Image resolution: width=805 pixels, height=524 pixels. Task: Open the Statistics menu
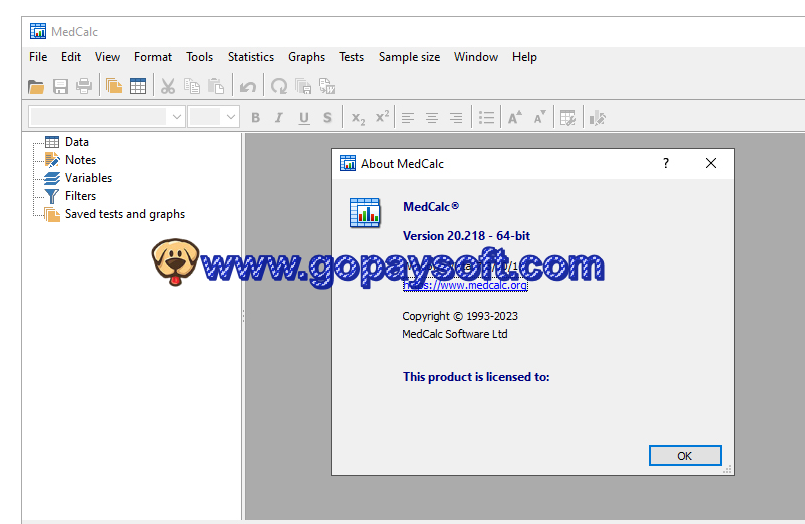pos(251,57)
